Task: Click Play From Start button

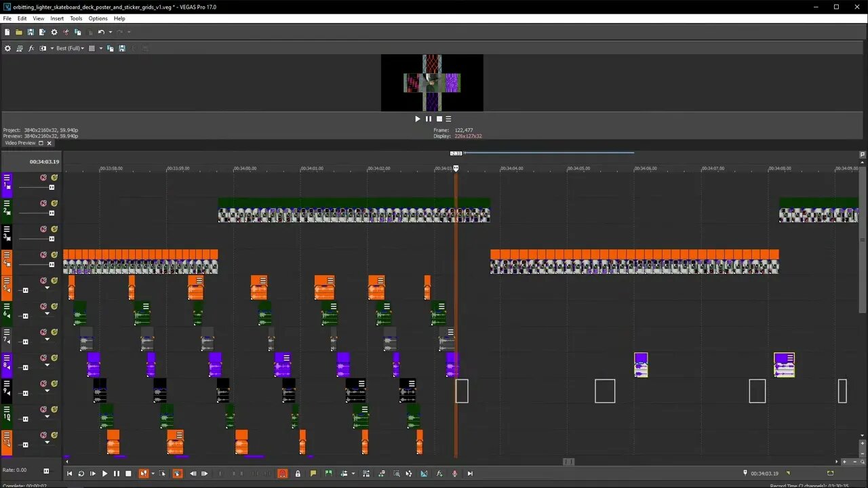Action: pyautogui.click(x=93, y=474)
